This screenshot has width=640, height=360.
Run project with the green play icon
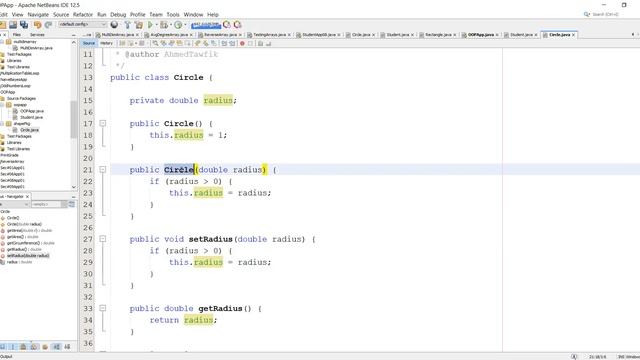coord(150,25)
